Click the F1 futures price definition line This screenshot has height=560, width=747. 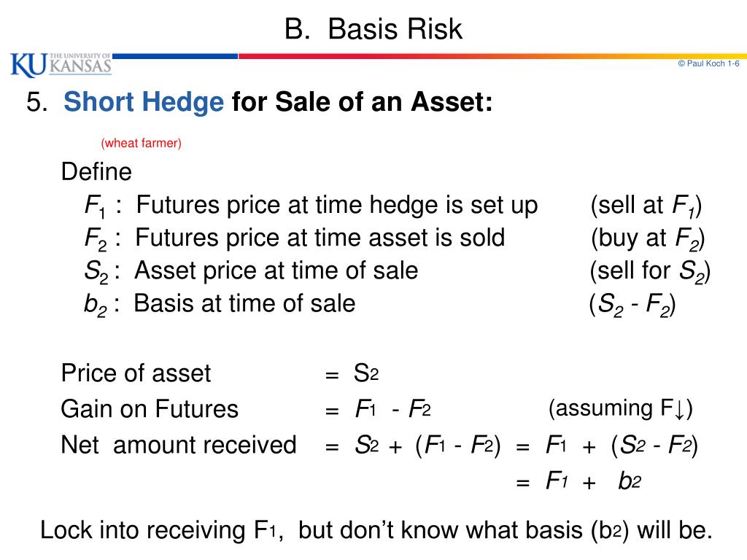(x=311, y=206)
